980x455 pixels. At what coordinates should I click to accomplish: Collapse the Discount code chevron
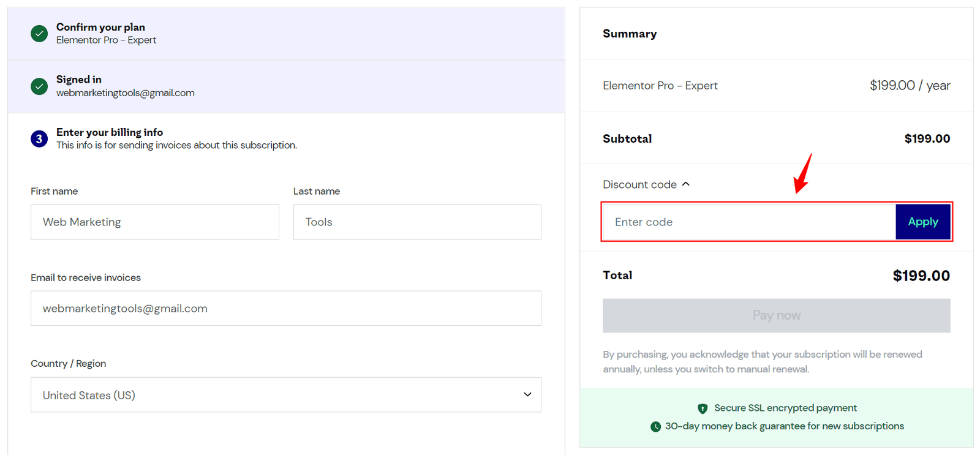(x=686, y=184)
